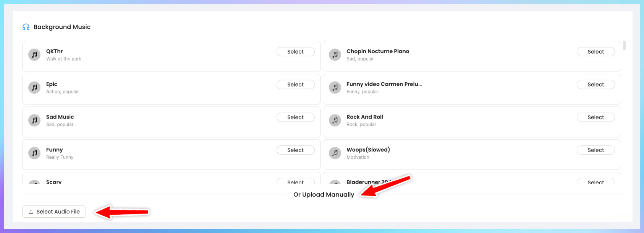Click the music note icon beside QKThr

pyautogui.click(x=34, y=55)
